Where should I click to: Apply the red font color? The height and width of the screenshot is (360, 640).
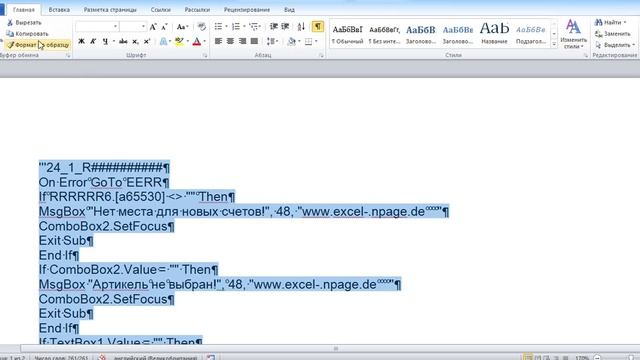tap(197, 41)
